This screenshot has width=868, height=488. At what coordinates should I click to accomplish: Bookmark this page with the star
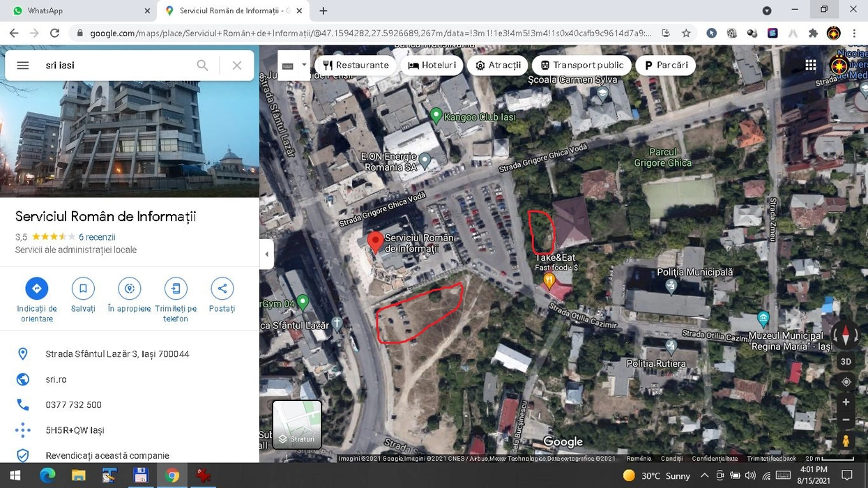pos(686,33)
